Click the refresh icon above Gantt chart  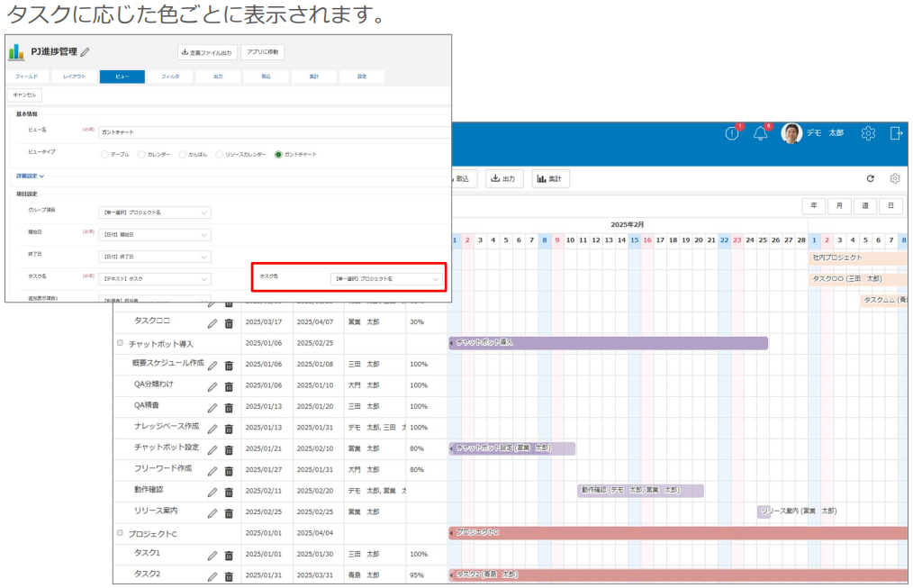(871, 178)
